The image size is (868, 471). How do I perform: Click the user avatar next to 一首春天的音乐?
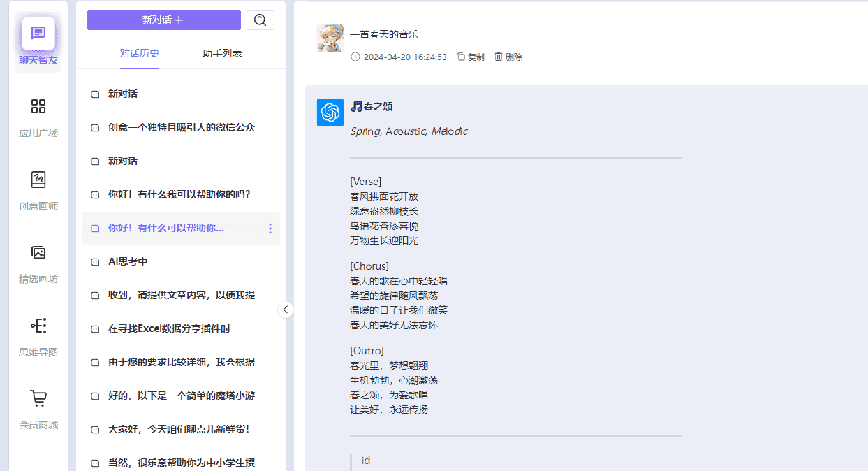click(x=330, y=39)
